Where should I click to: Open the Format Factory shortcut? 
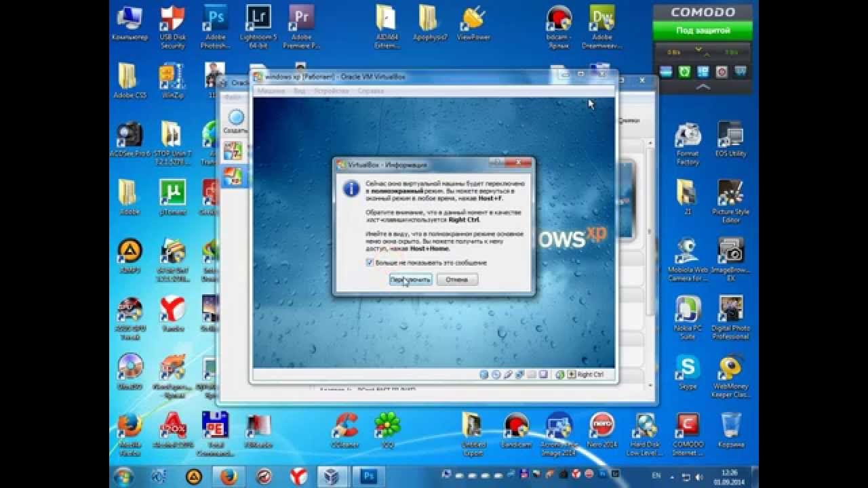click(688, 144)
